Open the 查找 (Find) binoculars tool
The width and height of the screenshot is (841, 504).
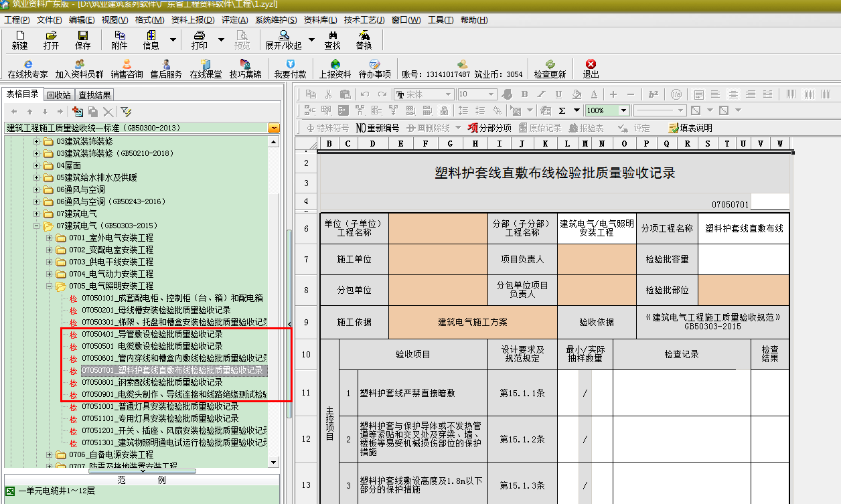[x=332, y=39]
